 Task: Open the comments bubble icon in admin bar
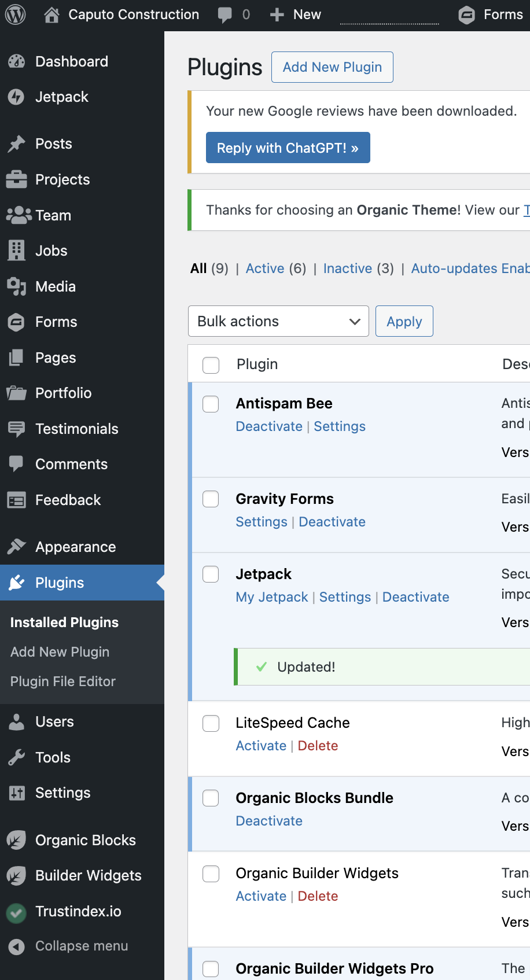pos(224,14)
